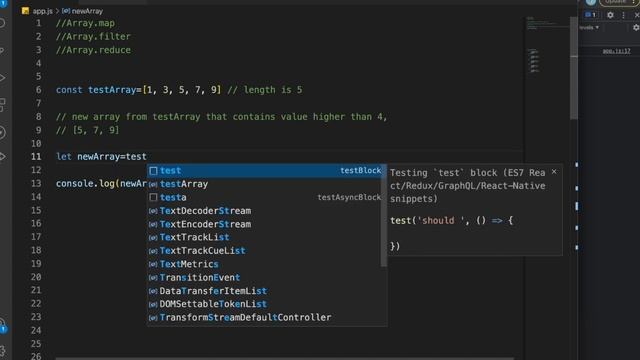
Task: Pick TransformStreamDefaultController from the suggestions
Action: 264,317
